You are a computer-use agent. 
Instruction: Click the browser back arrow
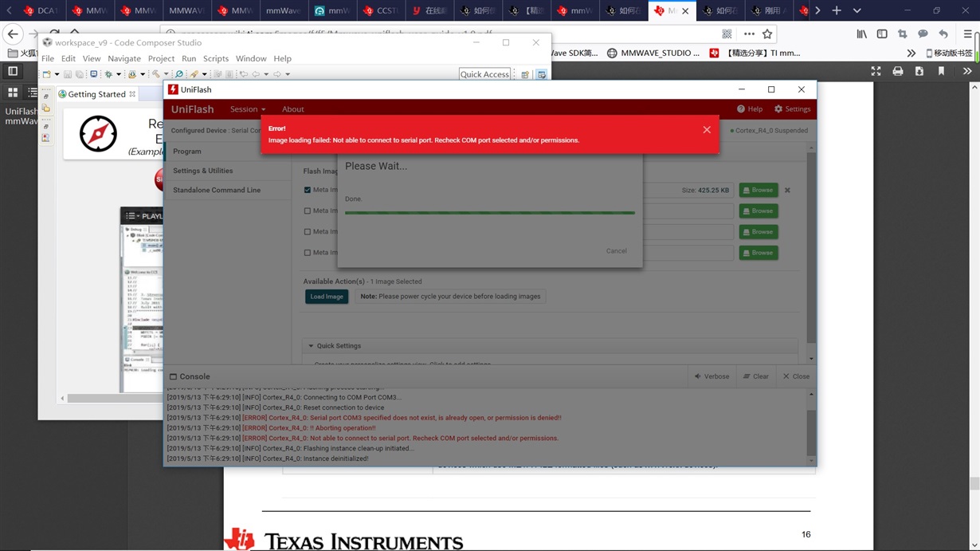(13, 34)
